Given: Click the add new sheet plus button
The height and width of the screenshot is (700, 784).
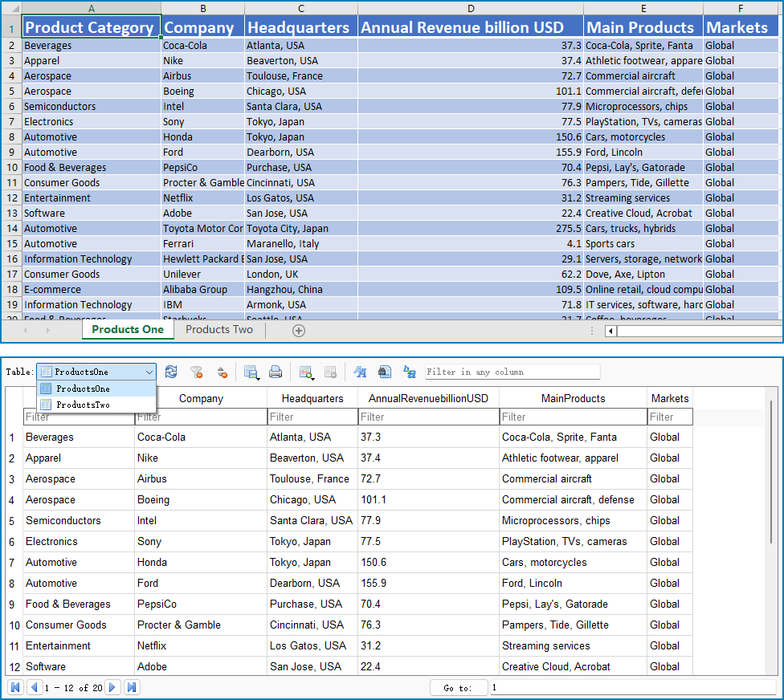Looking at the screenshot, I should coord(299,329).
